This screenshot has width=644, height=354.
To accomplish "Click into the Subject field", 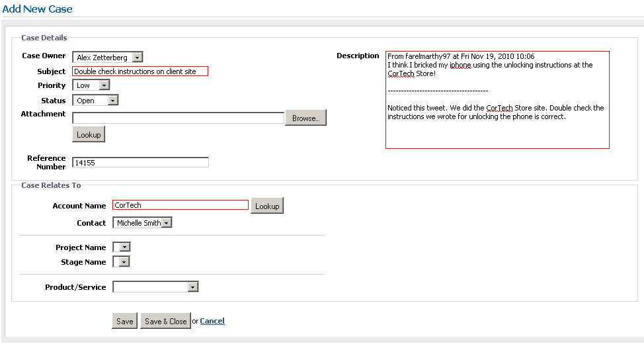I will [x=140, y=71].
